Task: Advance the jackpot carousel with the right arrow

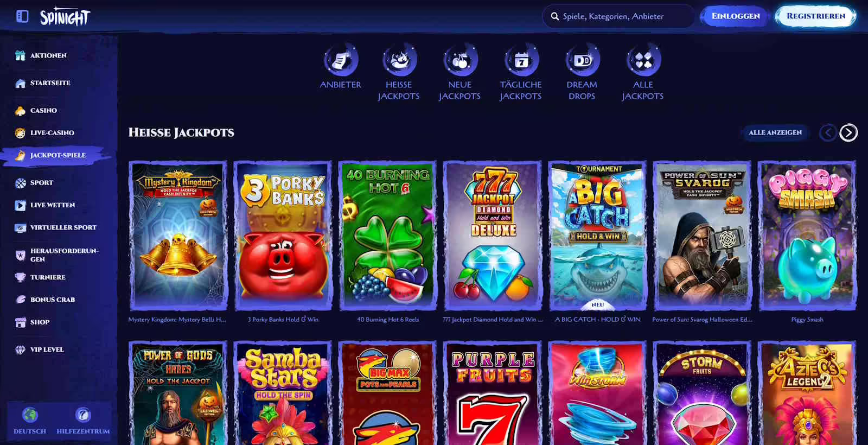Action: point(848,132)
